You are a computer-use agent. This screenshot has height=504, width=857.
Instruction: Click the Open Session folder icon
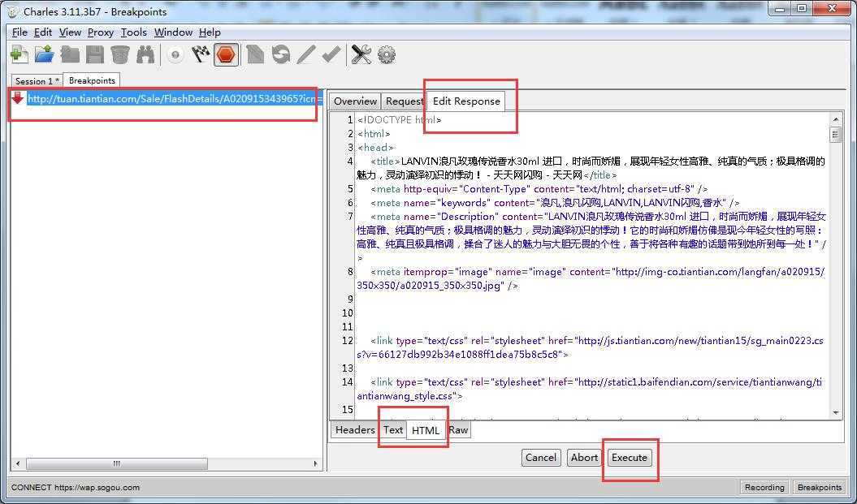tap(44, 54)
